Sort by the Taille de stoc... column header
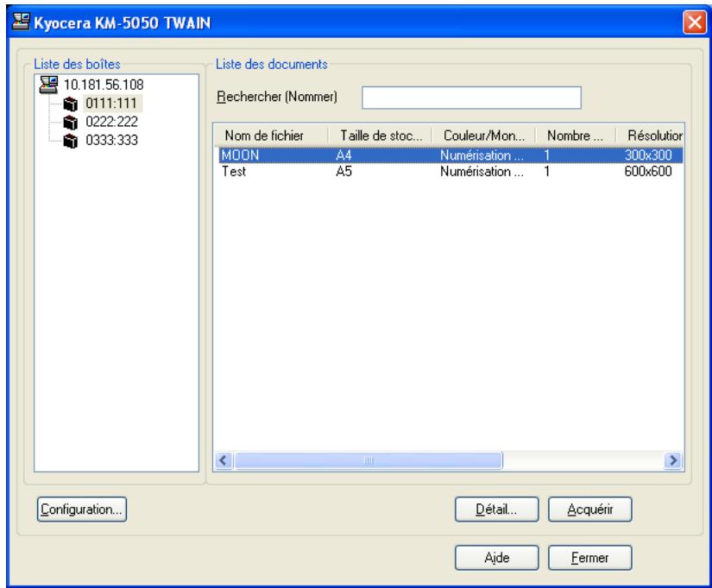The height and width of the screenshot is (588, 712). pyautogui.click(x=381, y=136)
